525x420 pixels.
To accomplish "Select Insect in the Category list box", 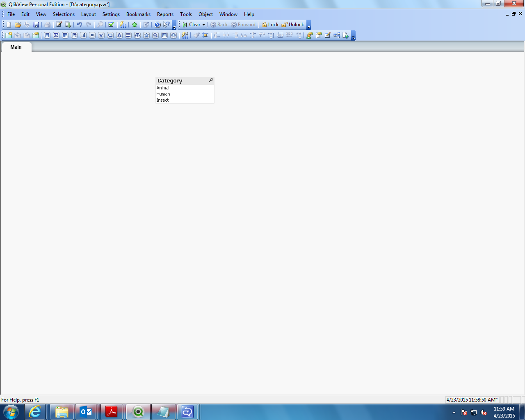I will (185, 100).
